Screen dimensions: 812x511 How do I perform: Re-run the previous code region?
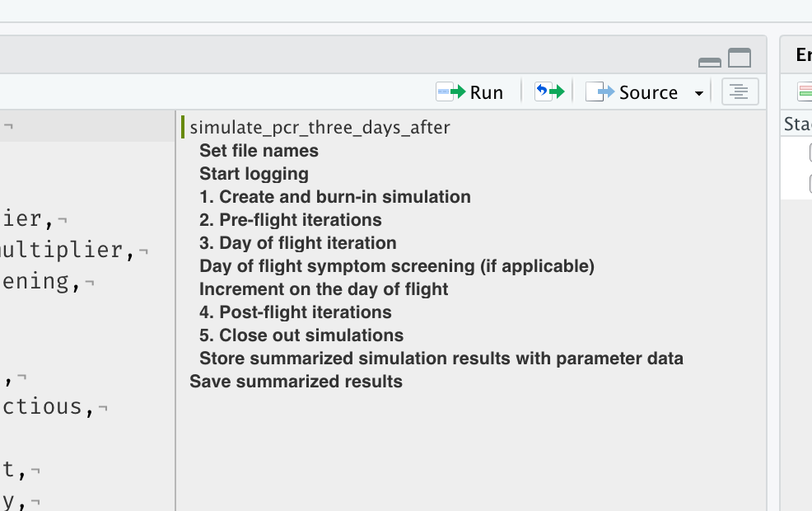pyautogui.click(x=549, y=91)
